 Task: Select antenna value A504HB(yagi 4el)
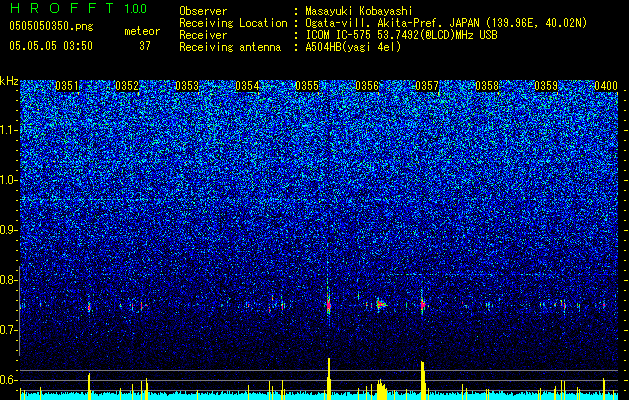353,47
